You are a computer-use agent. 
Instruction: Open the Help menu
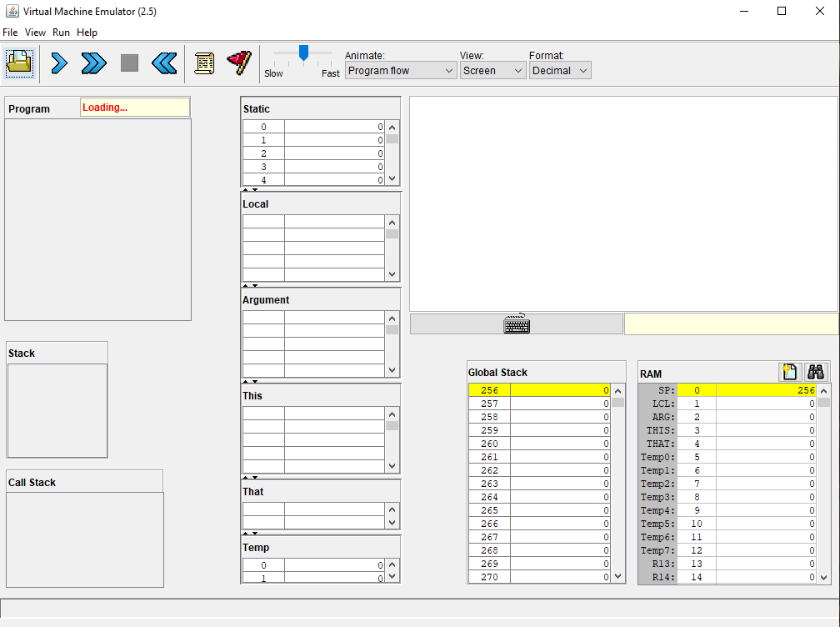click(x=87, y=33)
